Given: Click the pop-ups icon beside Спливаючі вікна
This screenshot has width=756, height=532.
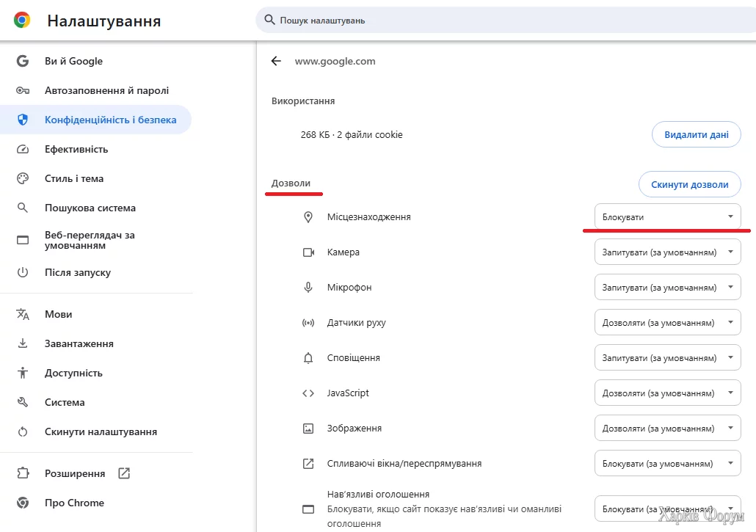Looking at the screenshot, I should [308, 463].
